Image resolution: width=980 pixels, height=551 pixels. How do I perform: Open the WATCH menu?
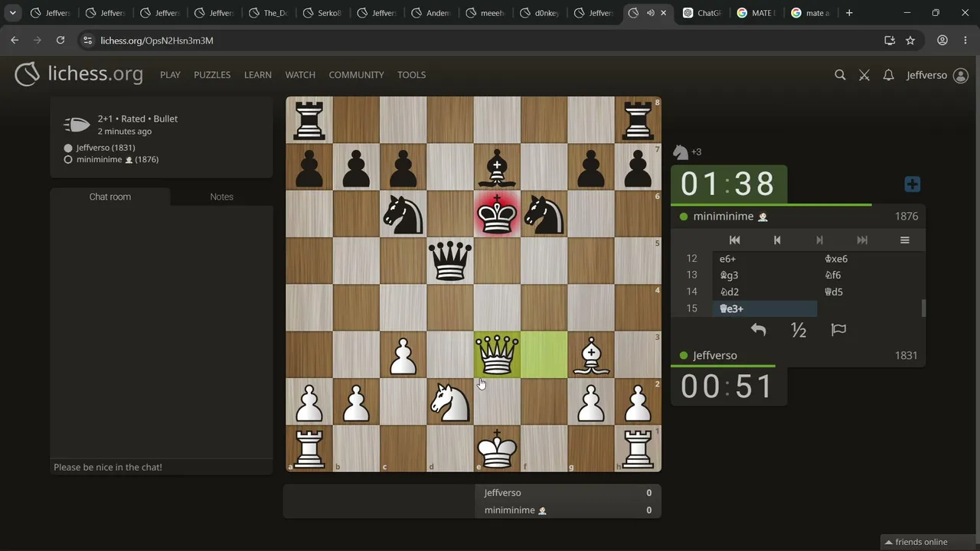click(x=300, y=75)
